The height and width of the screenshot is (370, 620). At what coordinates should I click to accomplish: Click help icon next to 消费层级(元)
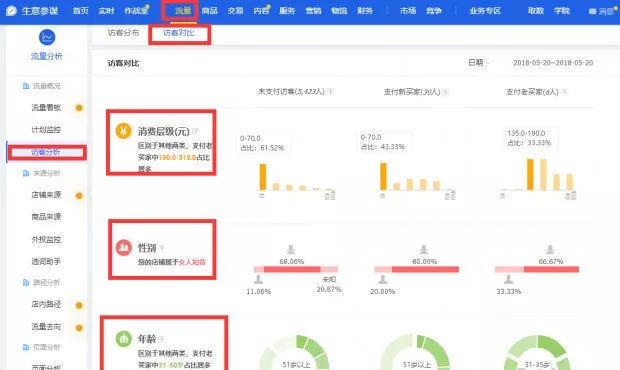pos(195,131)
